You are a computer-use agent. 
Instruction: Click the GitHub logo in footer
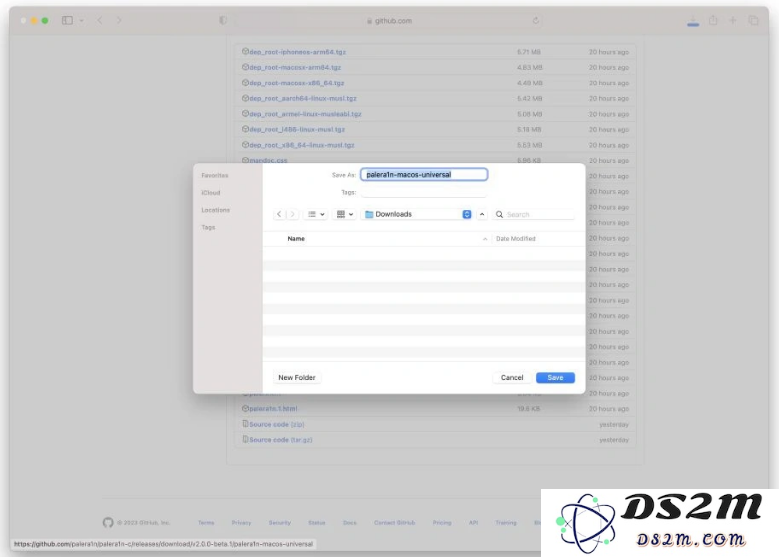[x=108, y=523]
